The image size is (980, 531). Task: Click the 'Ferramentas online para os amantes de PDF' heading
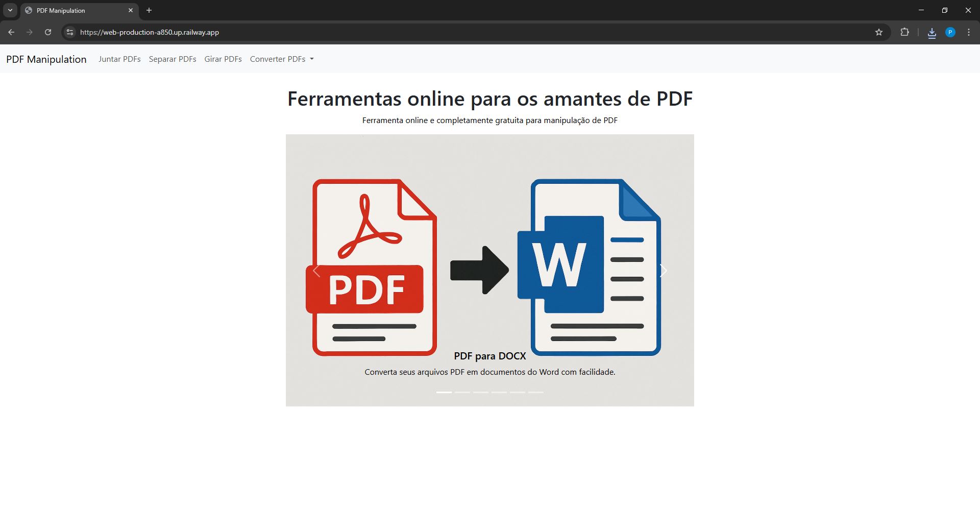coord(490,99)
